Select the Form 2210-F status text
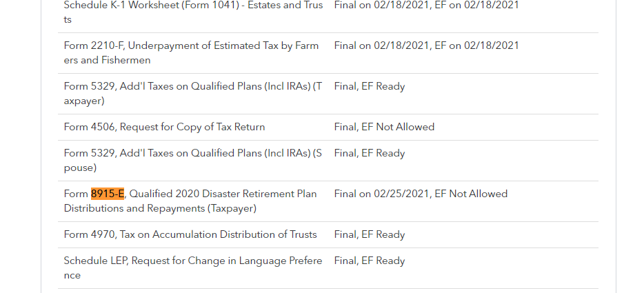The height and width of the screenshot is (293, 644). tap(426, 46)
